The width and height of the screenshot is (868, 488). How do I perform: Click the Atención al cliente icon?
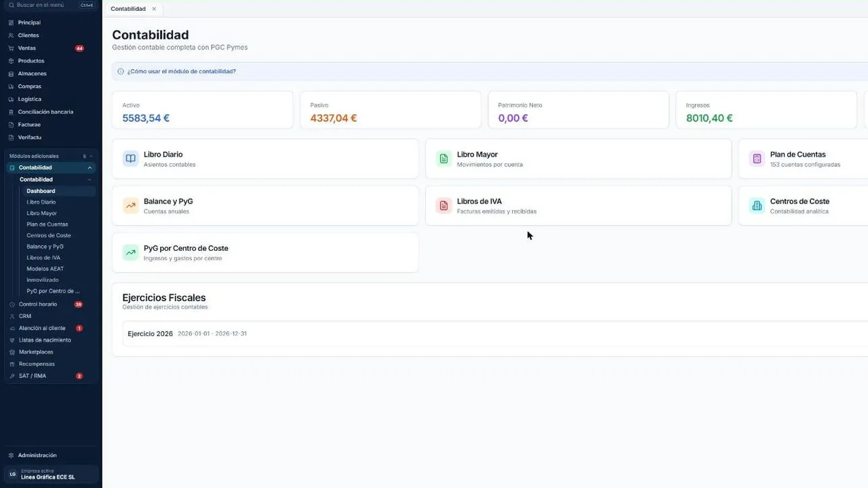pos(12,328)
